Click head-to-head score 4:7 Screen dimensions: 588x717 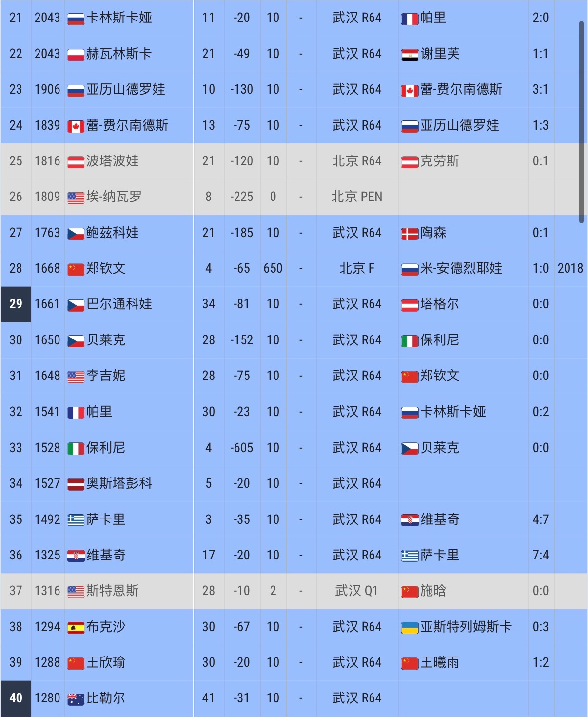tap(541, 519)
